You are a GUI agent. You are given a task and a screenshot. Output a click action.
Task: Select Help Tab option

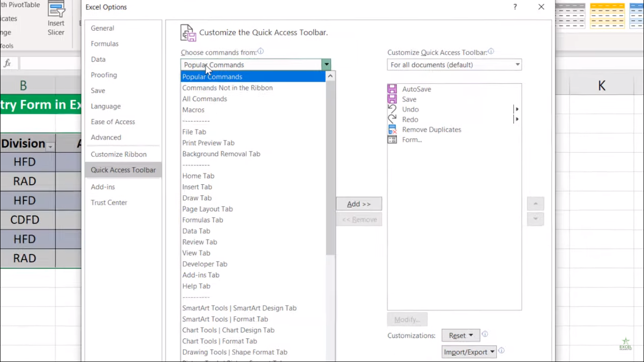click(x=253, y=286)
